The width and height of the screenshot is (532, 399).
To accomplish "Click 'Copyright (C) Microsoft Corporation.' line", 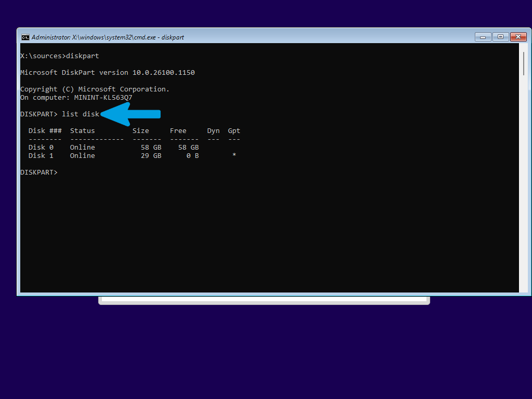I will tap(95, 89).
